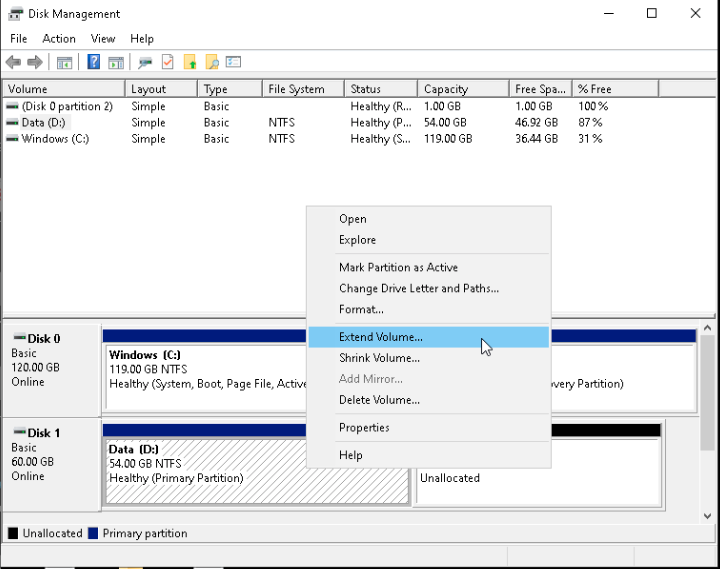Click the Disk Management title bar icon

pyautogui.click(x=15, y=14)
